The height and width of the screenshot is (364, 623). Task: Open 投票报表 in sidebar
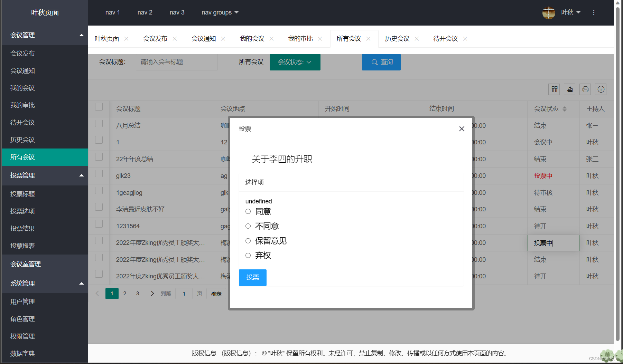45,246
